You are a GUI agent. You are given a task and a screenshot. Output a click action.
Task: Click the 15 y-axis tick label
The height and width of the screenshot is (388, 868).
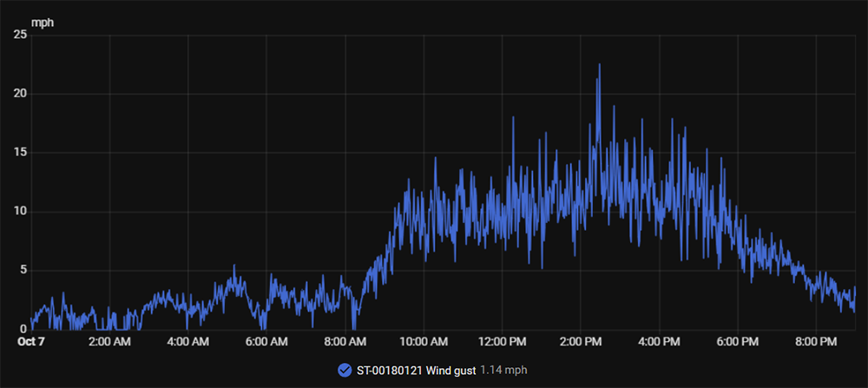(x=20, y=153)
